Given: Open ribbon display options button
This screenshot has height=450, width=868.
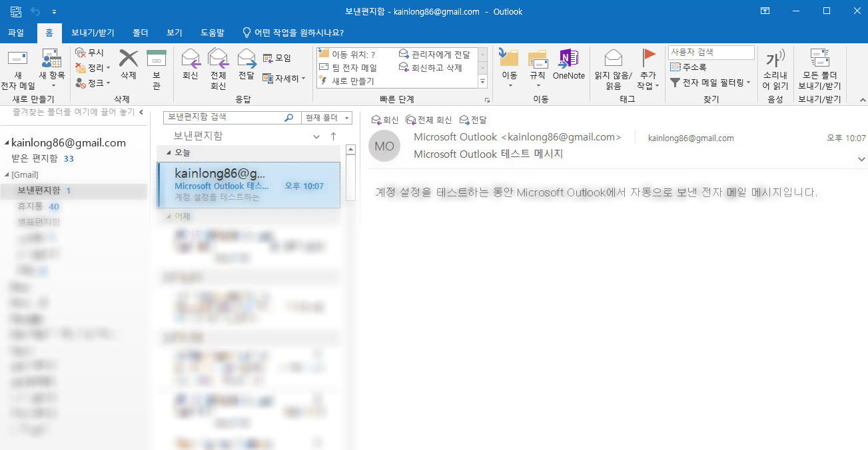Looking at the screenshot, I should [x=765, y=11].
